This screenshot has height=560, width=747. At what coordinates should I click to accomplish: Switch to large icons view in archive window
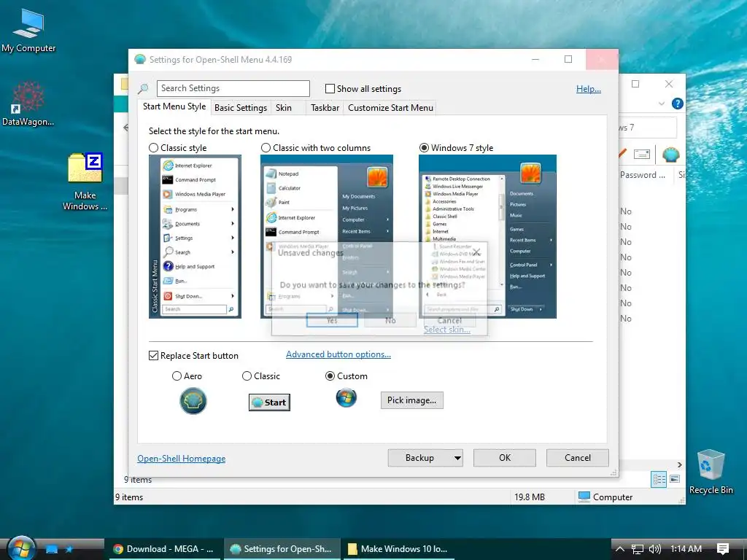tap(675, 479)
